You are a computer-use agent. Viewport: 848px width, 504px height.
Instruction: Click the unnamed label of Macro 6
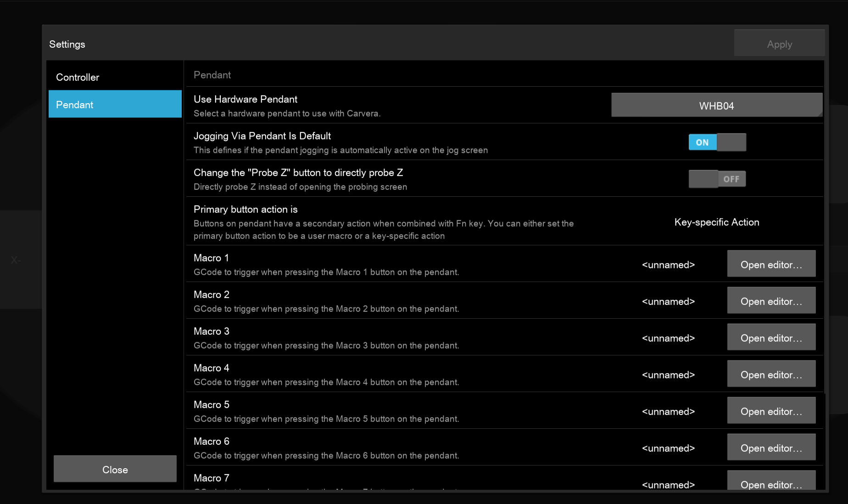coord(668,448)
